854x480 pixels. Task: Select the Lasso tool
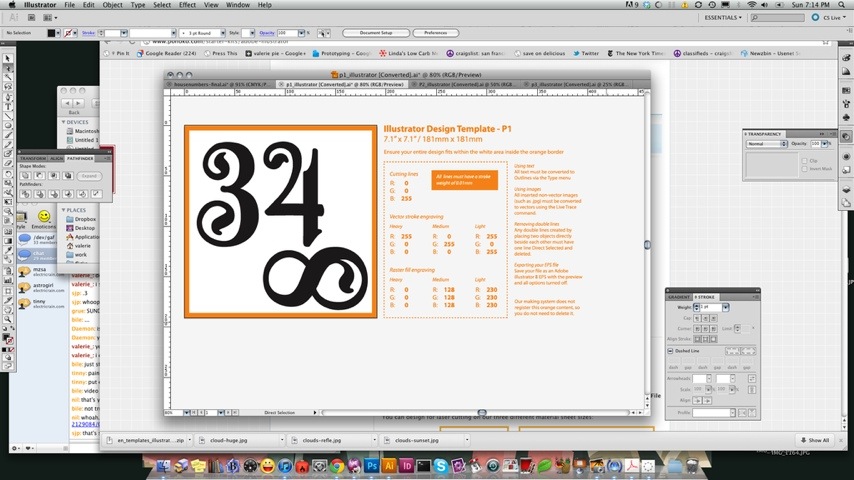[8, 87]
